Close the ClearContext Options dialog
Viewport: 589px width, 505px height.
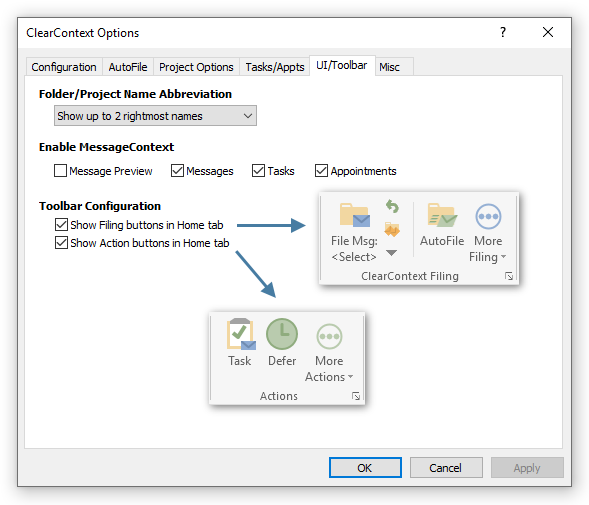click(x=548, y=32)
